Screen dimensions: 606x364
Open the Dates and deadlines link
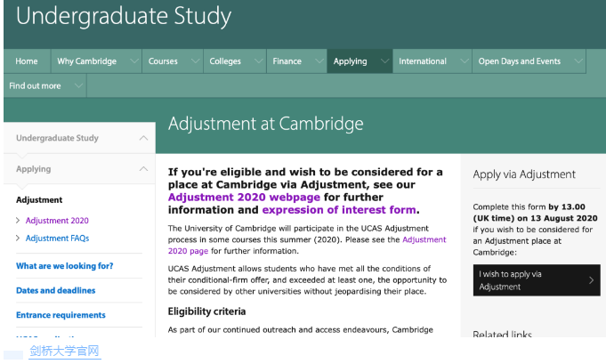click(55, 290)
